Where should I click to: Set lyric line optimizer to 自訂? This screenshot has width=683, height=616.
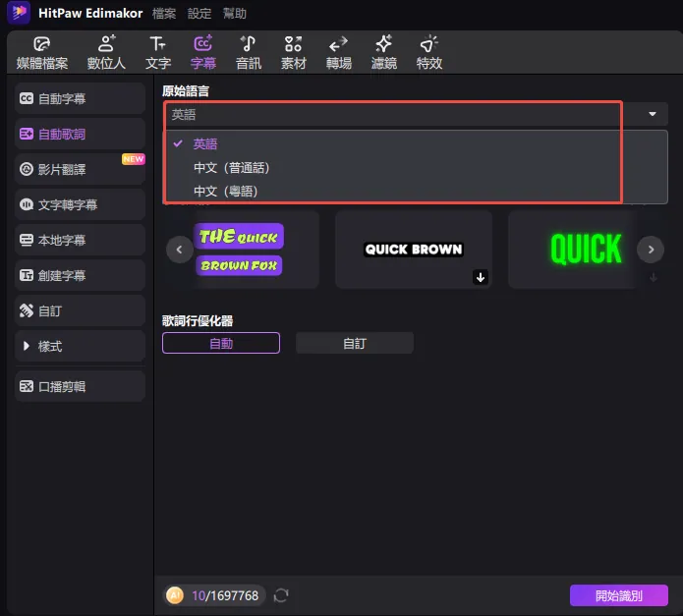tap(355, 343)
